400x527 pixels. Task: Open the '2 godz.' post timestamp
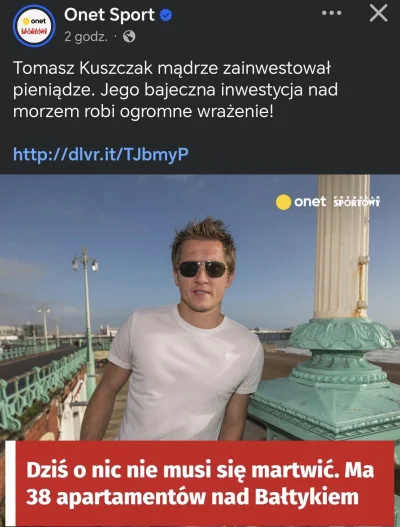tap(86, 36)
